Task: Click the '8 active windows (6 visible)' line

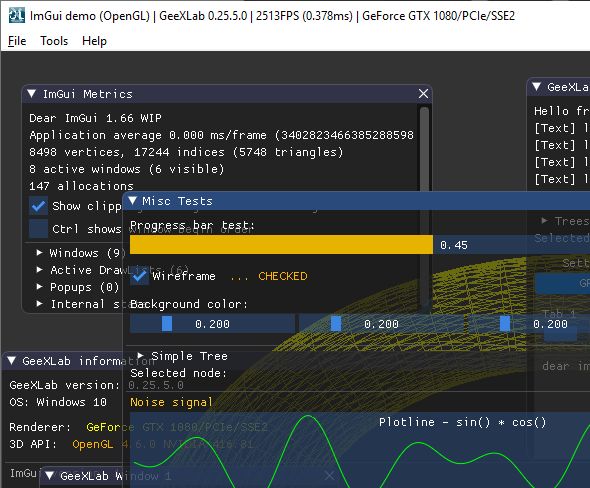Action: [x=126, y=169]
